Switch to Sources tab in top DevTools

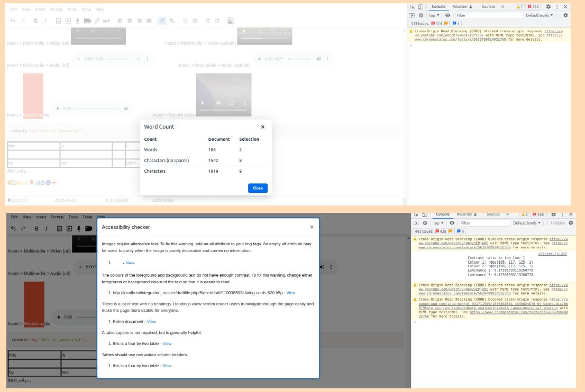(488, 7)
